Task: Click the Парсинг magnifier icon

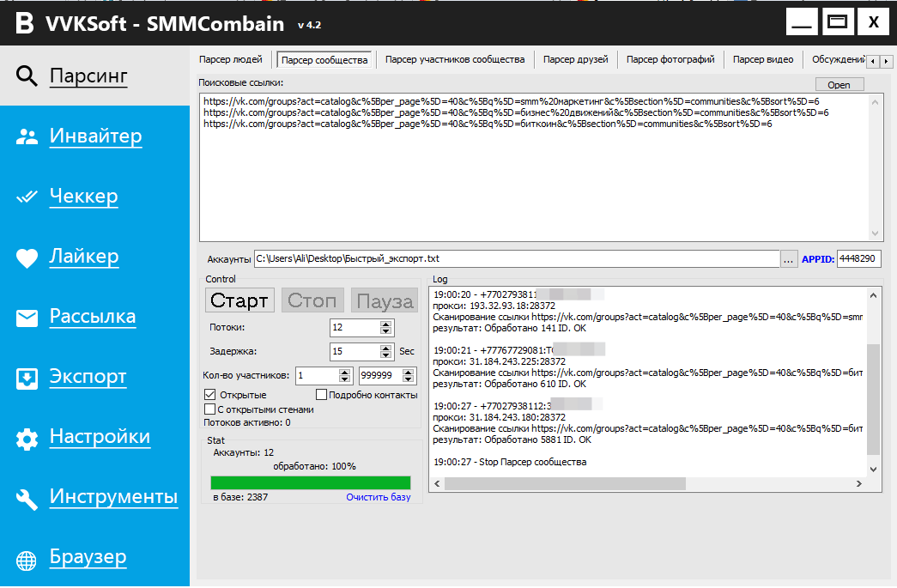Action: (x=27, y=76)
